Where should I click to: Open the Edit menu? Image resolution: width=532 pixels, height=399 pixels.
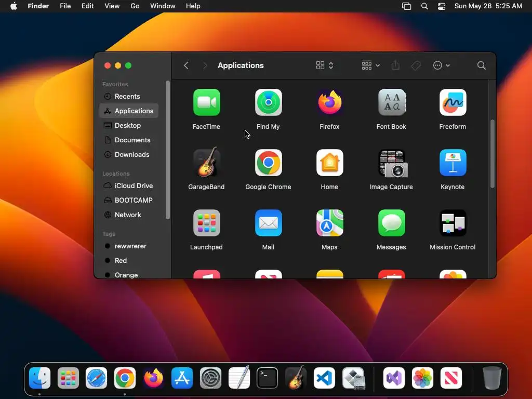[87, 6]
